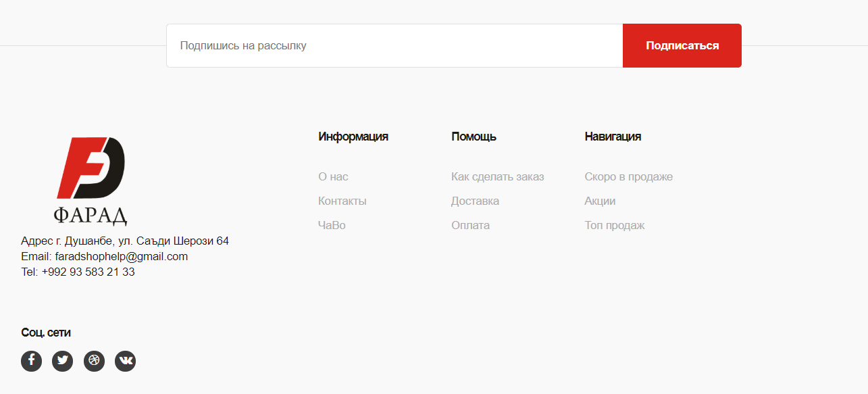This screenshot has width=868, height=394.
Task: Open the Facebook social media icon
Action: click(x=31, y=361)
